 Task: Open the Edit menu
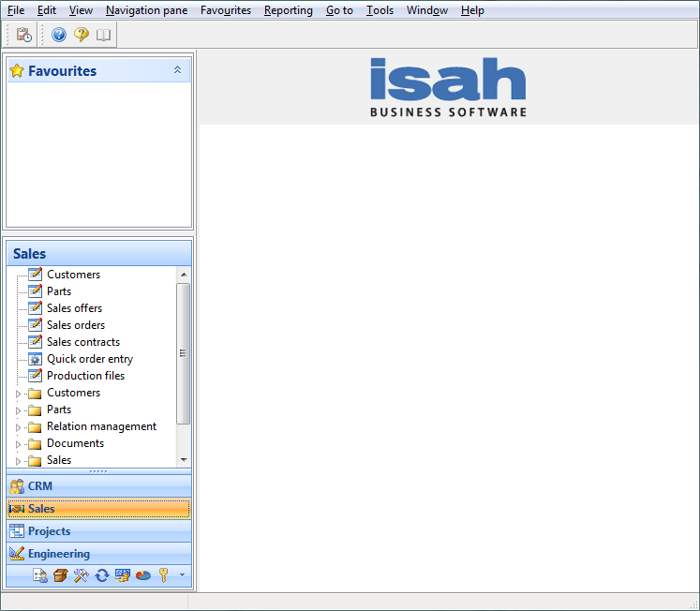47,9
